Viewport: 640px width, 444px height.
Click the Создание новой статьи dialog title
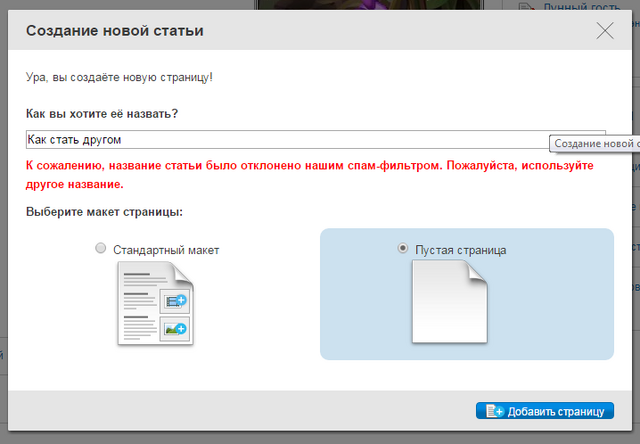pyautogui.click(x=115, y=31)
